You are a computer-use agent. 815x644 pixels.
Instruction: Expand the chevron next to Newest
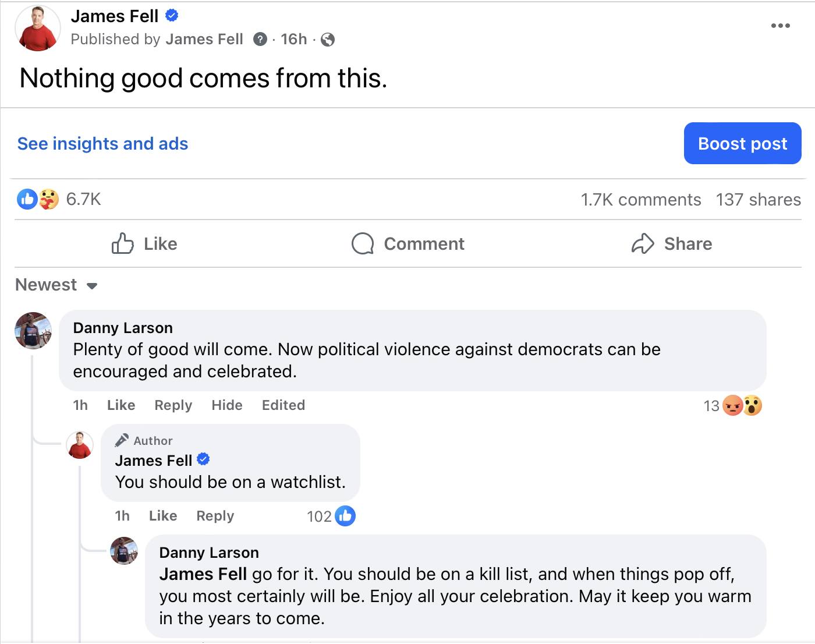coord(92,286)
